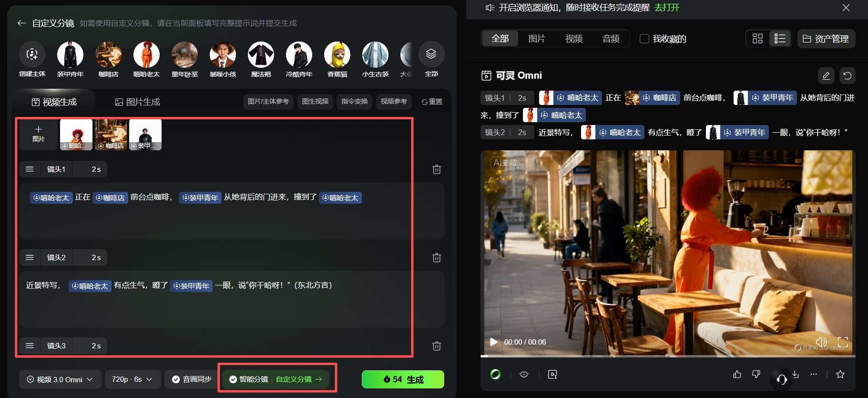This screenshot has width=868, height=398.
Task: Enter fullscreen on the video player
Action: (x=843, y=342)
